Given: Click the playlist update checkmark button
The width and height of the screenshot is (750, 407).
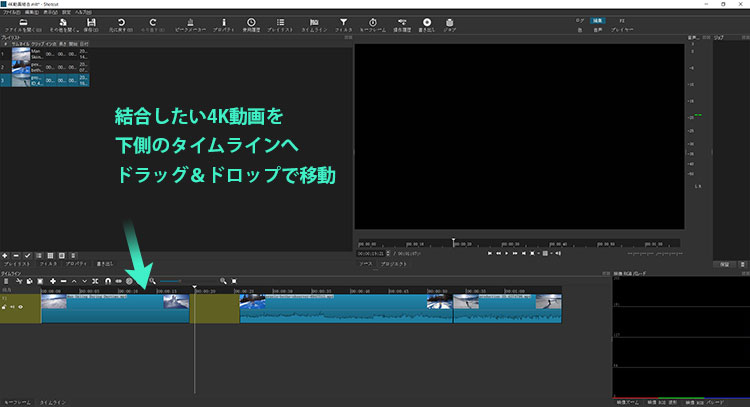Looking at the screenshot, I should pos(27,256).
